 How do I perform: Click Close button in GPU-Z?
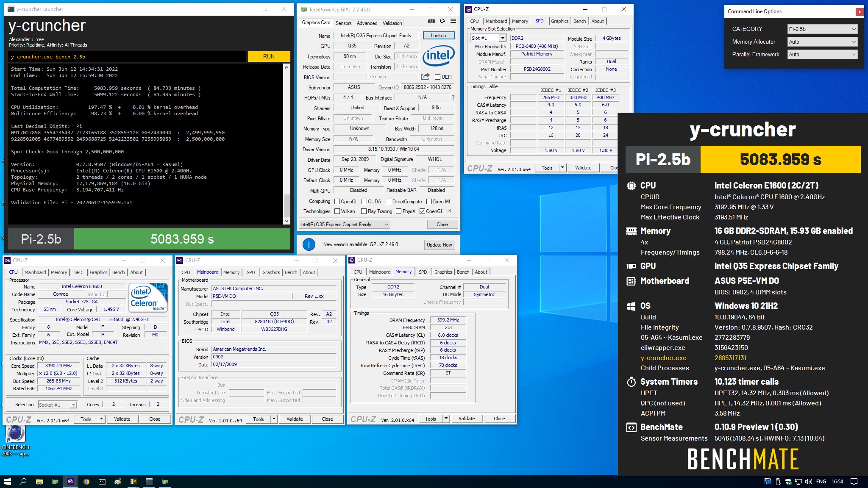(442, 225)
